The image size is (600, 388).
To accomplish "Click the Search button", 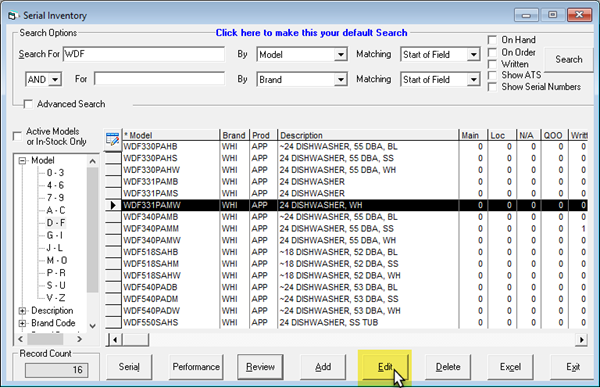I will [x=569, y=60].
